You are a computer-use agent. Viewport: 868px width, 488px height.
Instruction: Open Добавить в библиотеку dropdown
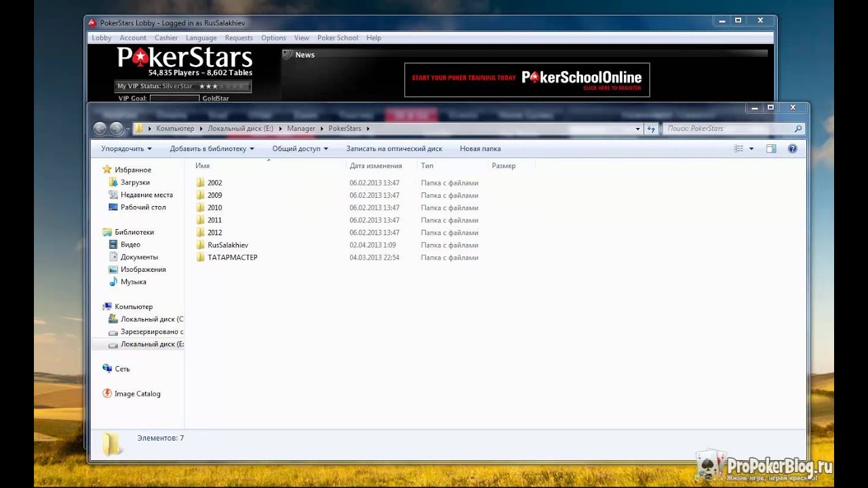coord(212,148)
